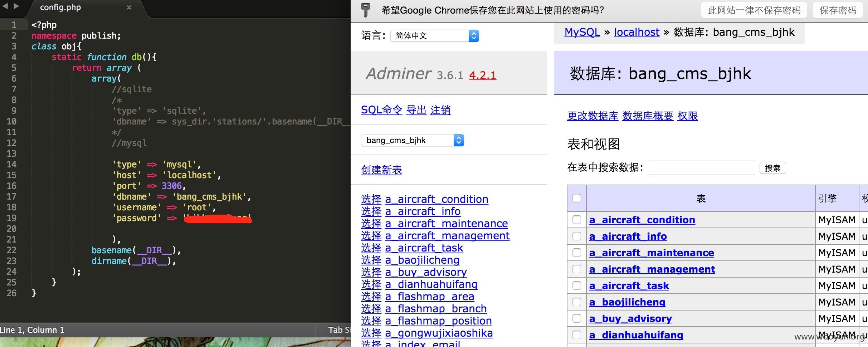Open a_baojilicheng structure in sidebar
Image resolution: width=868 pixels, height=347 pixels.
coord(423,260)
